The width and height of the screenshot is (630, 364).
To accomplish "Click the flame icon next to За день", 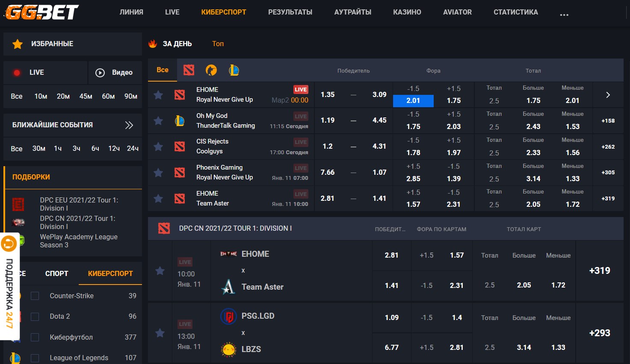I will (x=153, y=44).
